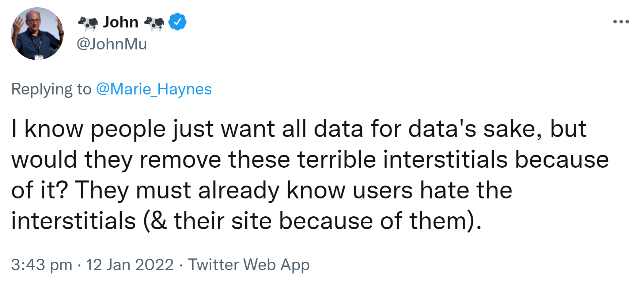Viewport: 644px width, 287px height.
Task: Open the John display name link
Action: click(x=121, y=22)
